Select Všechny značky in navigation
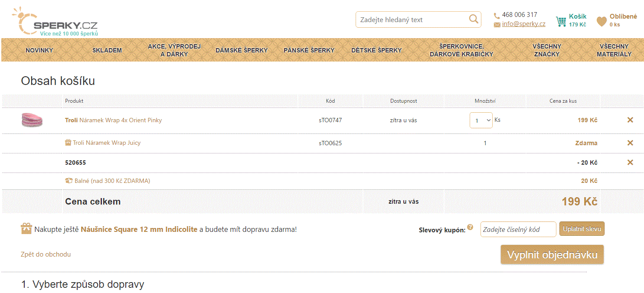 [x=546, y=50]
